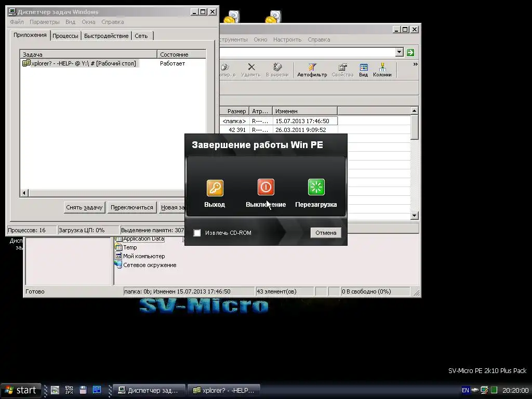Select the Мой компьютер item in xplorer
The image size is (532, 399).
(140, 256)
